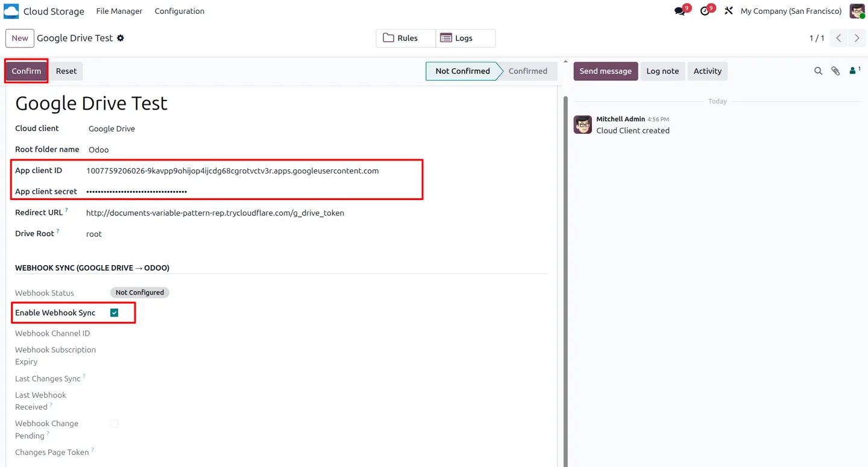Click the Last Changes Sync help tooltip
Screen dimensions: 868x467
(84, 377)
